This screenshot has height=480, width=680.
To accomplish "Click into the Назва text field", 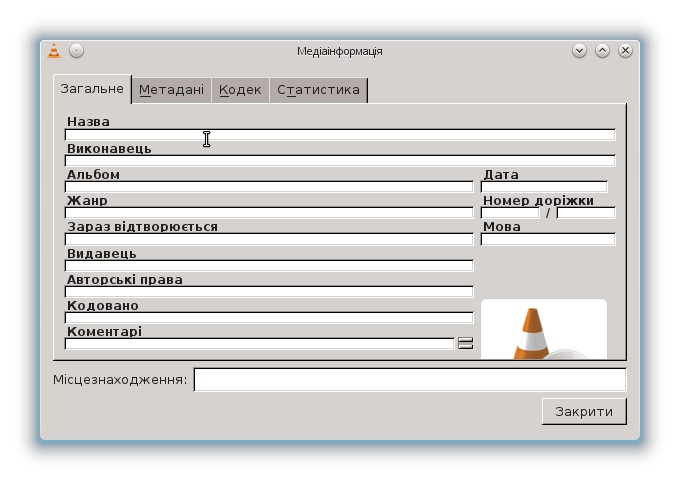I will pos(340,135).
